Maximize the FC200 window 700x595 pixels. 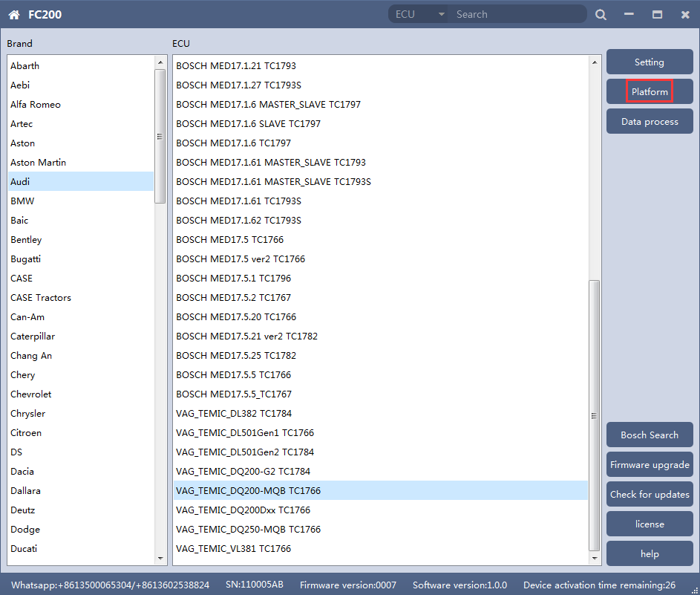657,15
